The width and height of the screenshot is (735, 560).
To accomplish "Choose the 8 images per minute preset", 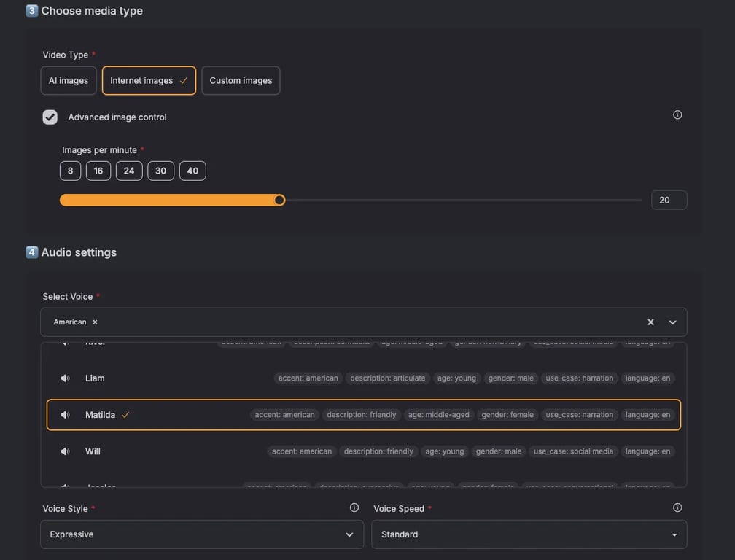I will pos(70,171).
